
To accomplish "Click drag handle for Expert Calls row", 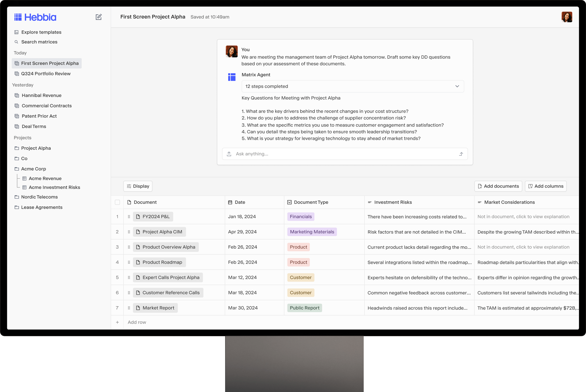I will [129, 278].
